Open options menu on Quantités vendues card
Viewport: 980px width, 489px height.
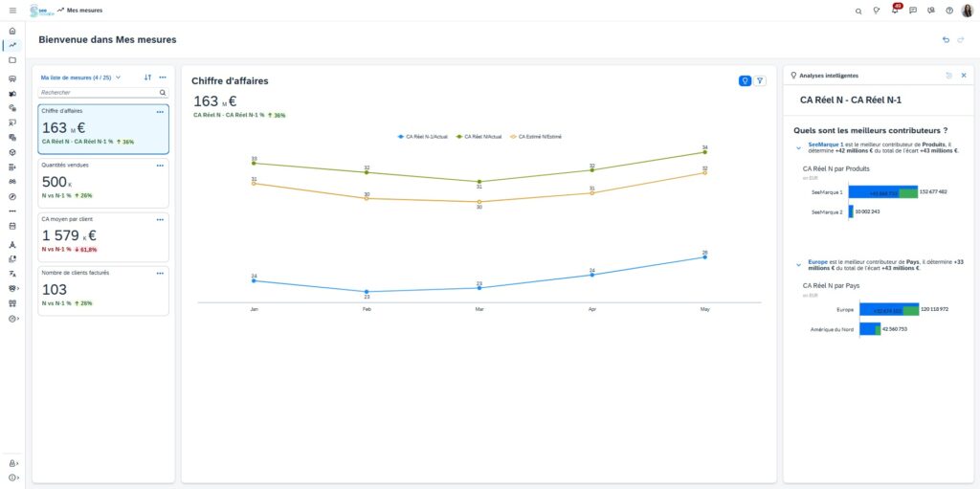[160, 166]
